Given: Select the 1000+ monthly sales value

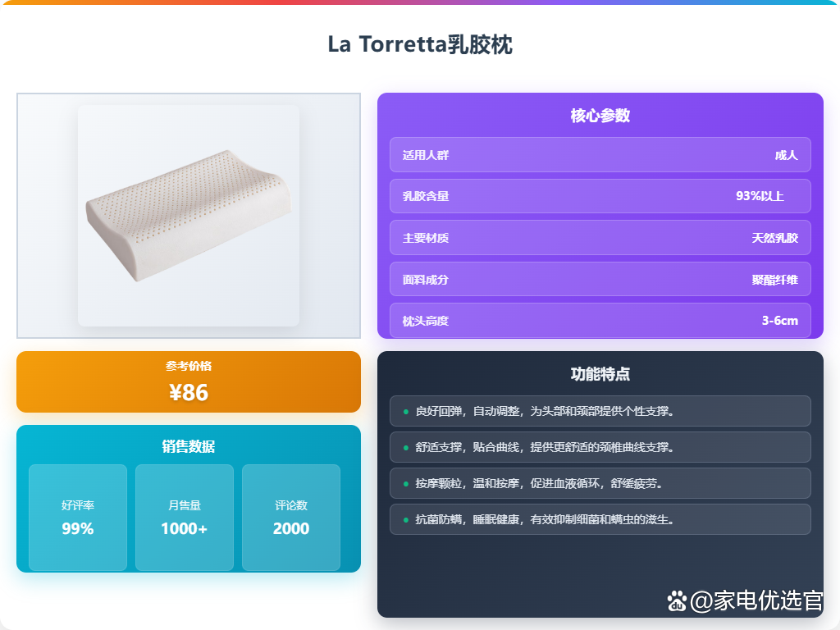Looking at the screenshot, I should pyautogui.click(x=185, y=529).
